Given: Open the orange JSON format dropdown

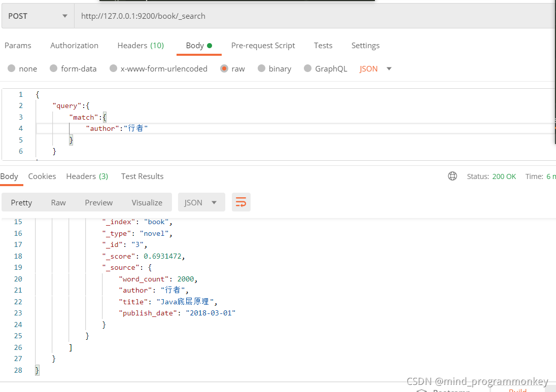Looking at the screenshot, I should (x=375, y=69).
